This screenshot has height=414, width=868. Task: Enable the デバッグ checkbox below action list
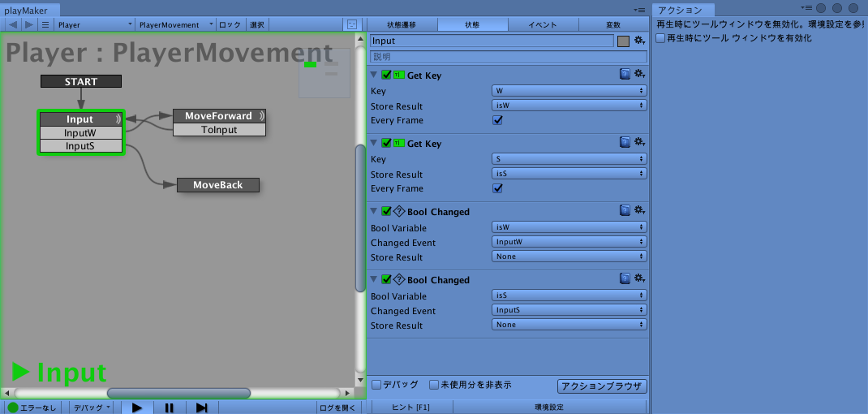pyautogui.click(x=376, y=385)
